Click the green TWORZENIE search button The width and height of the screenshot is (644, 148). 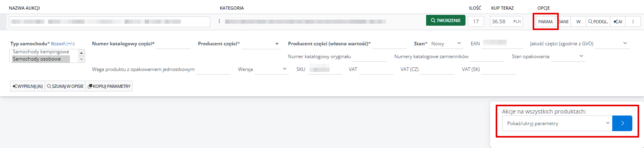tap(446, 20)
